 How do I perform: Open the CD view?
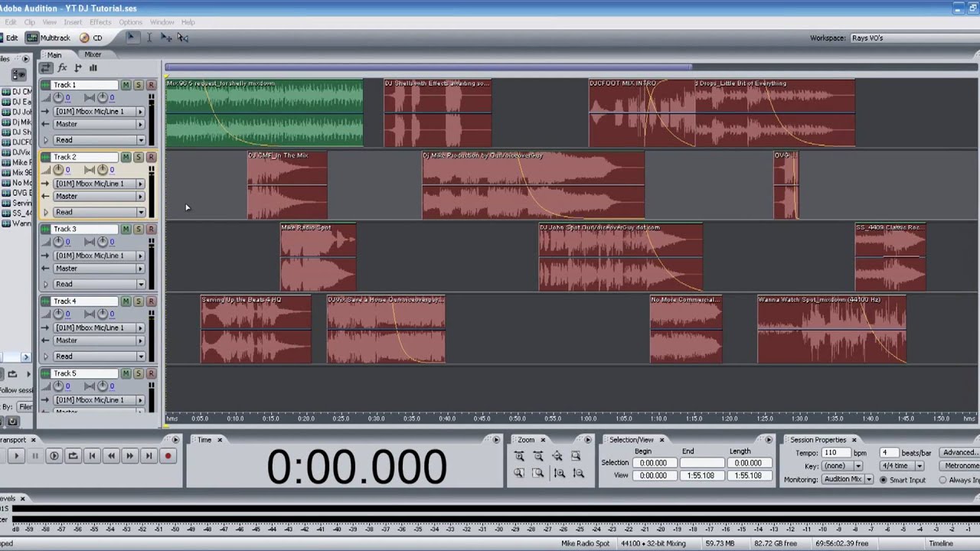(x=91, y=37)
